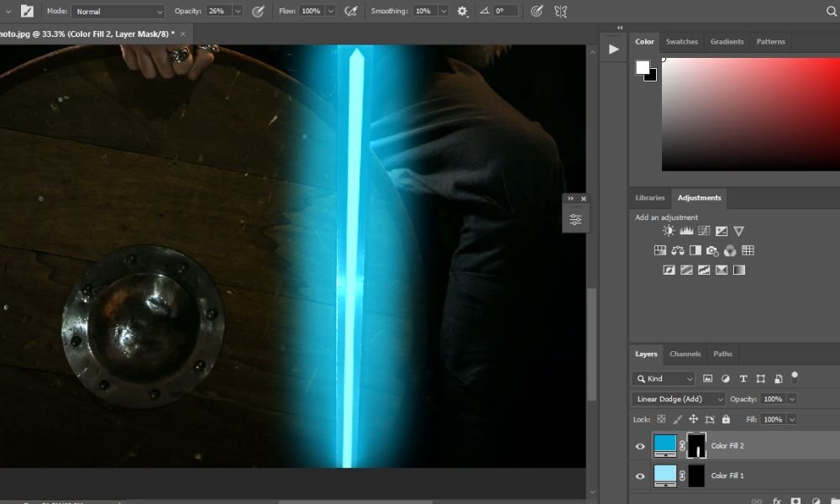Filter layers by smart objects

tap(779, 379)
